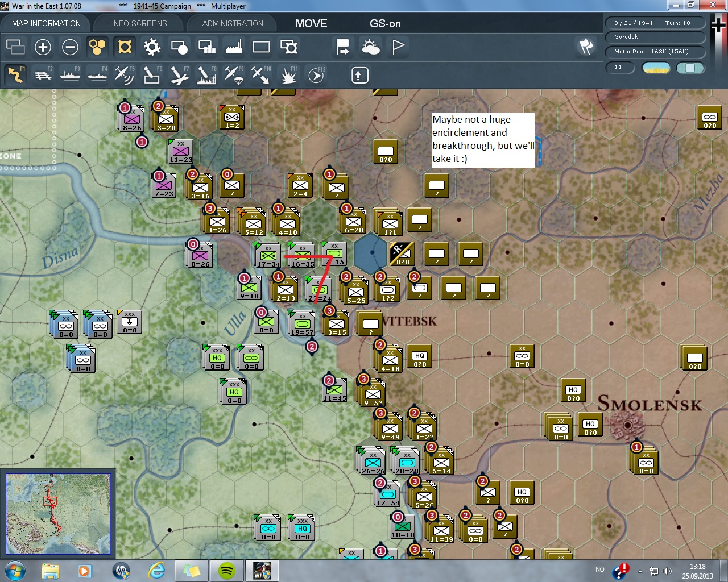This screenshot has width=728, height=582.
Task: Click the 0 counter pill indicator
Action: point(690,68)
